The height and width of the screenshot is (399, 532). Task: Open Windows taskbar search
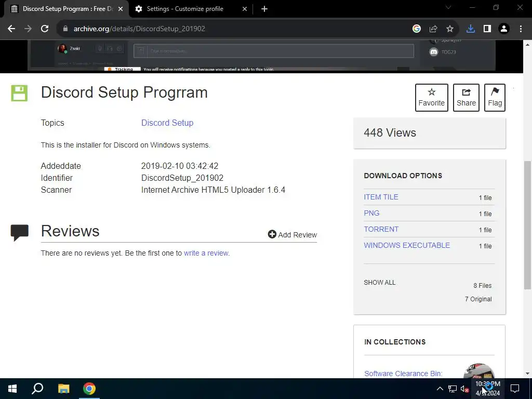pyautogui.click(x=37, y=389)
